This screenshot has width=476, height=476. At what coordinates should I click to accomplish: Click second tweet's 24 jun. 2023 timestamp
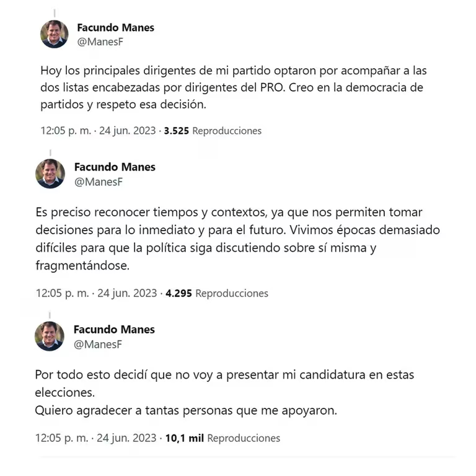pos(127,293)
